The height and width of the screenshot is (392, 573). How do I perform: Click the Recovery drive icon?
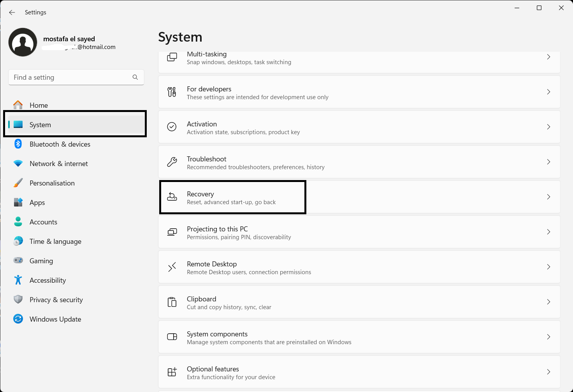click(172, 197)
